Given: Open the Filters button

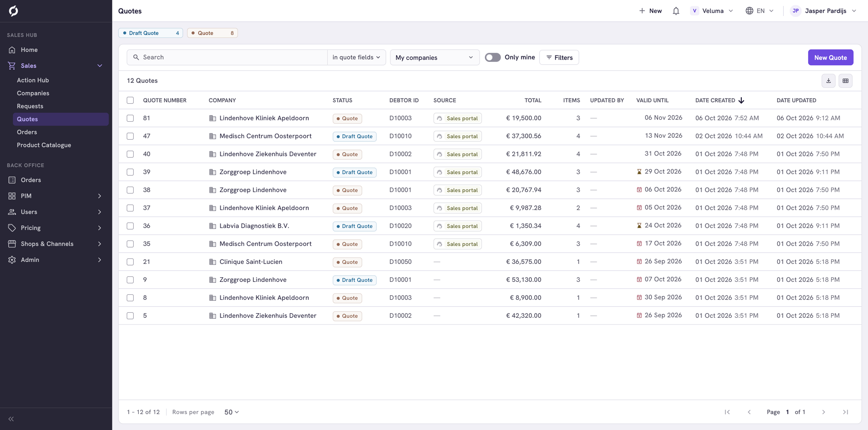Looking at the screenshot, I should pyautogui.click(x=559, y=57).
